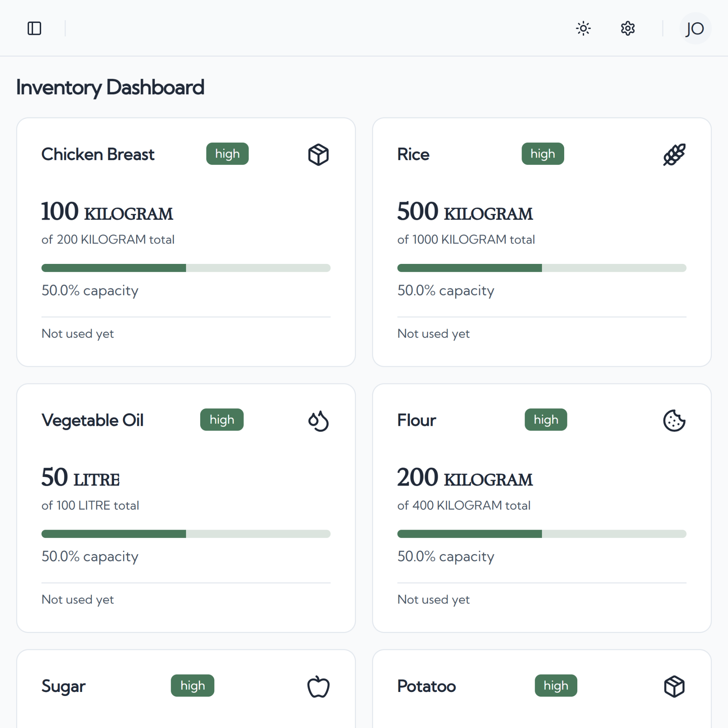728x728 pixels.
Task: Click the Rice capacity progress bar
Action: tap(542, 268)
